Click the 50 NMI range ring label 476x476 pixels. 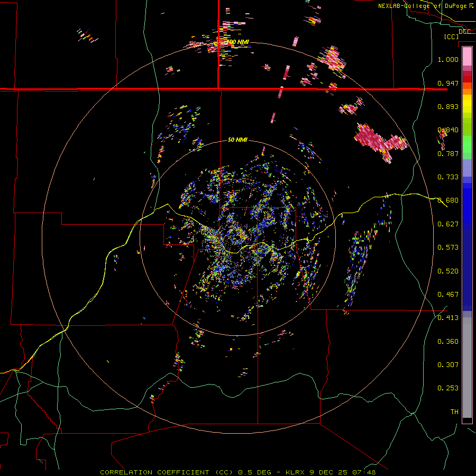coord(237,140)
